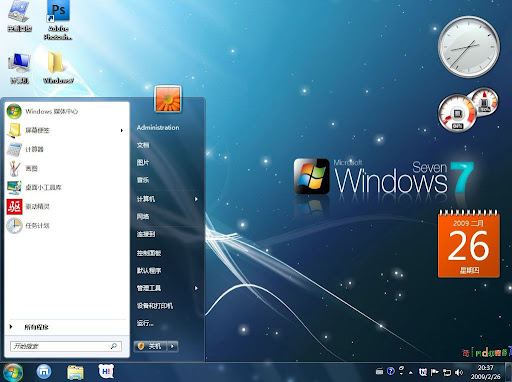The height and width of the screenshot is (382, 512).
Task: Click the analog clock gadget on the desktop
Action: 469,47
